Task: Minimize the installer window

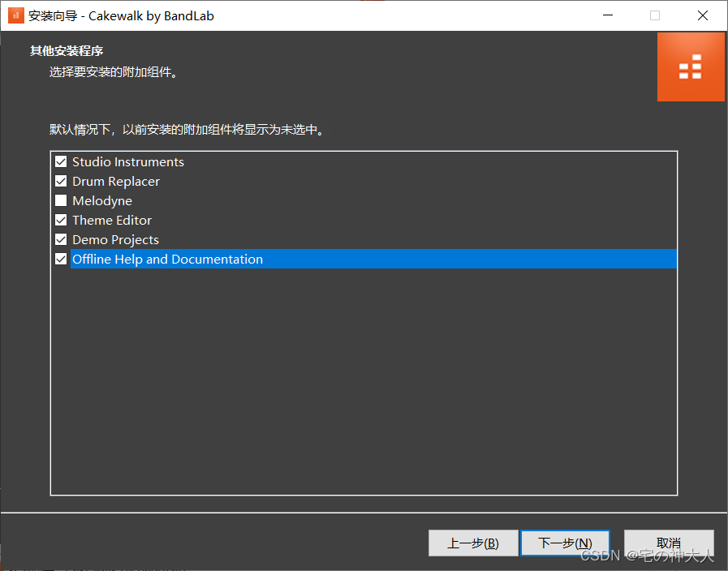Action: coord(608,15)
